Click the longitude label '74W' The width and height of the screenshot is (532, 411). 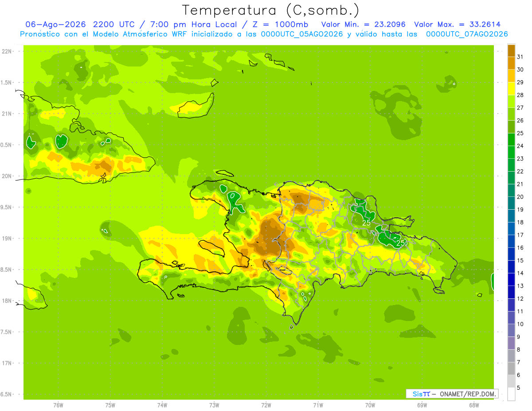coord(162,405)
